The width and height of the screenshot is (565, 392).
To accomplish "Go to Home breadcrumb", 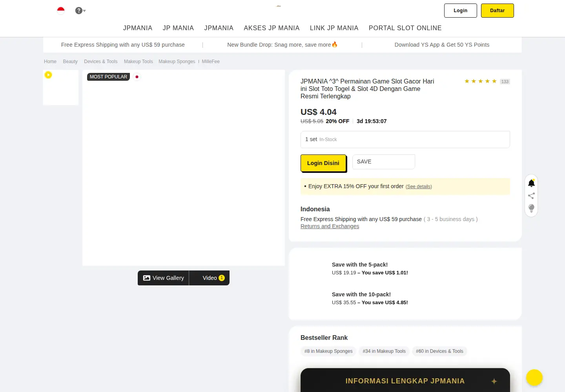I will point(50,62).
